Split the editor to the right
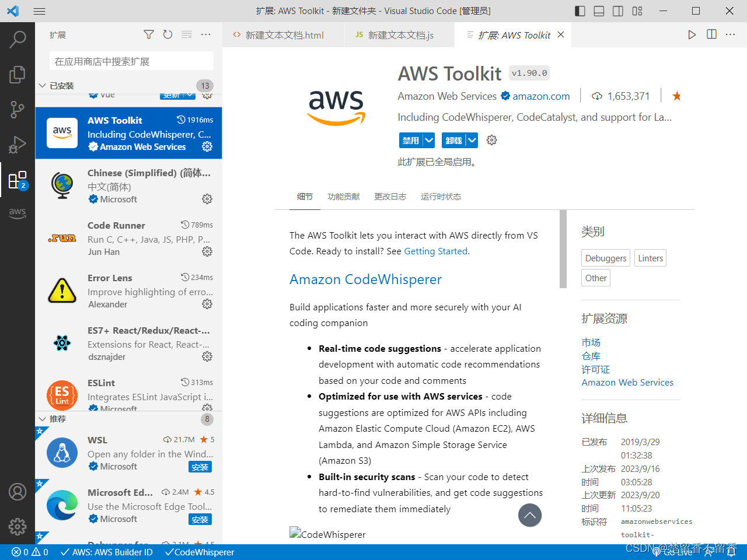Screen dimensions: 747x560 coord(711,34)
